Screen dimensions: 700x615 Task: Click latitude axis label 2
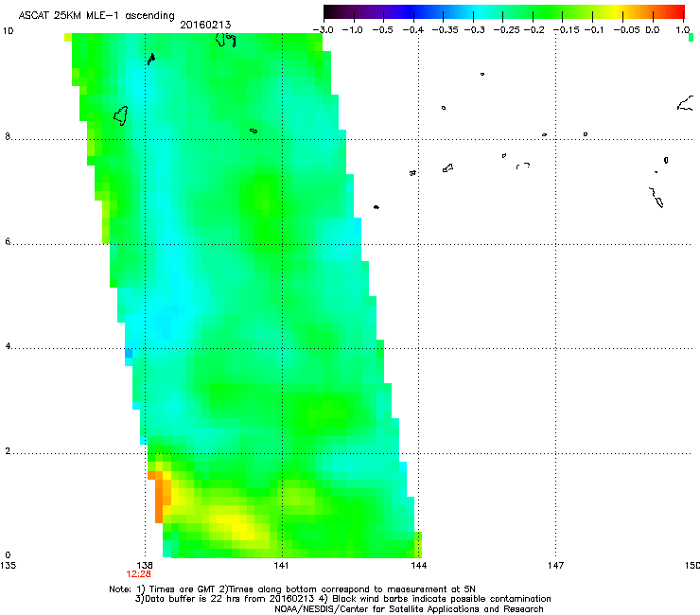8,450
